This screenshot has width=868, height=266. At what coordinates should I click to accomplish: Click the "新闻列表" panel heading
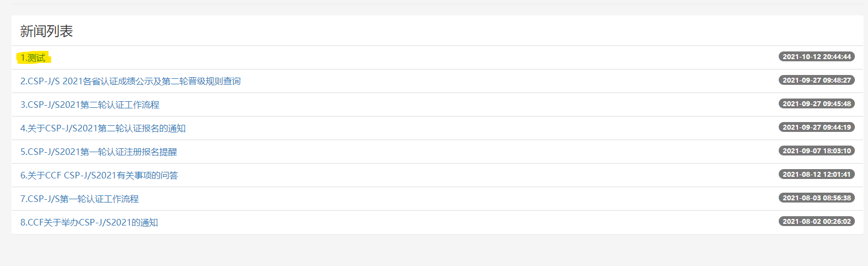point(47,31)
